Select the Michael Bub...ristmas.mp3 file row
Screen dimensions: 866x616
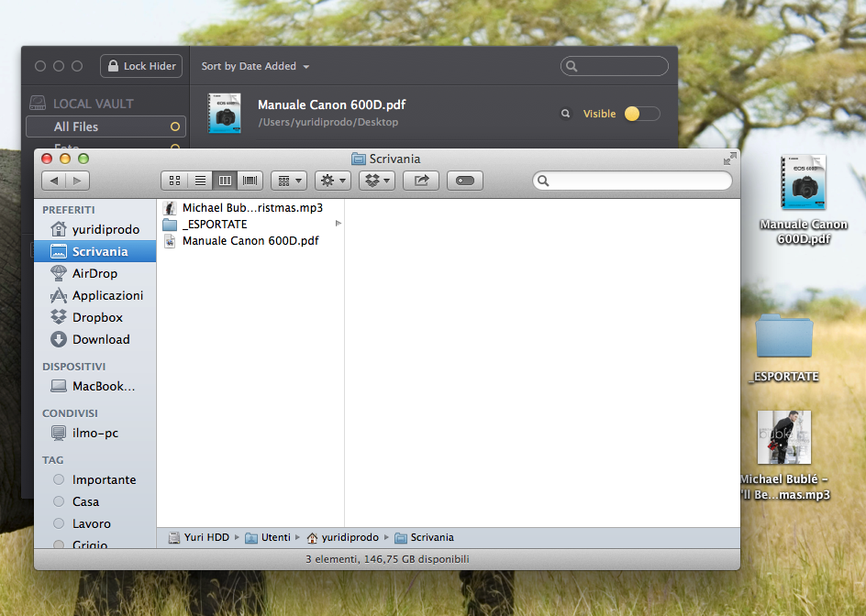[x=250, y=207]
